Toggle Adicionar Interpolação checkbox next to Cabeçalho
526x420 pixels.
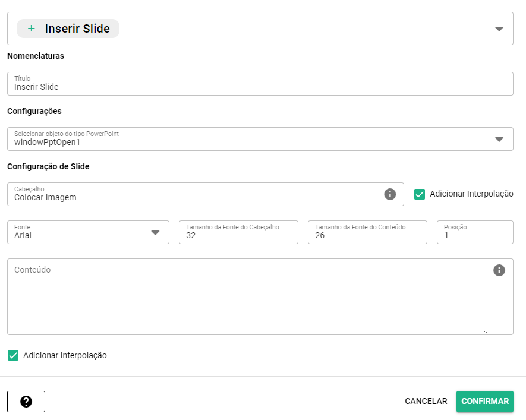pos(420,194)
